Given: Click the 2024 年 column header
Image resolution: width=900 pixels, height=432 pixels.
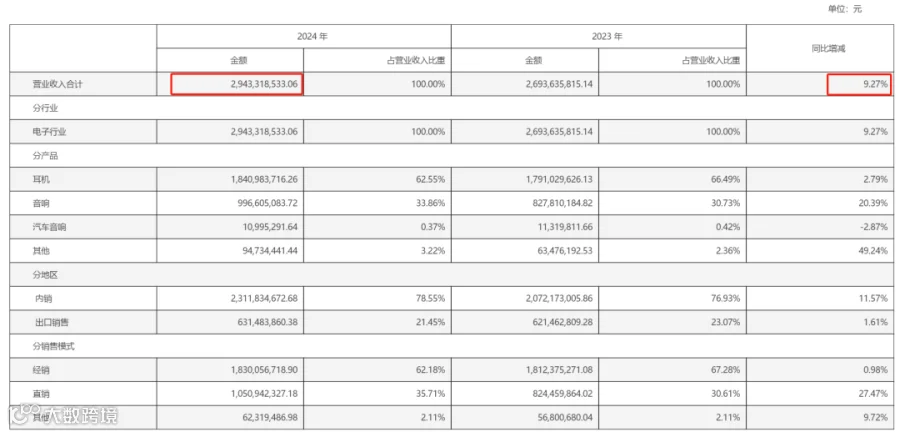Looking at the screenshot, I should 304,36.
